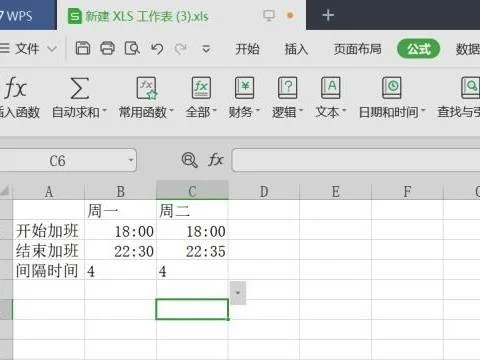
Task: Expand the 全部 dropdown arrow
Action: (214, 110)
